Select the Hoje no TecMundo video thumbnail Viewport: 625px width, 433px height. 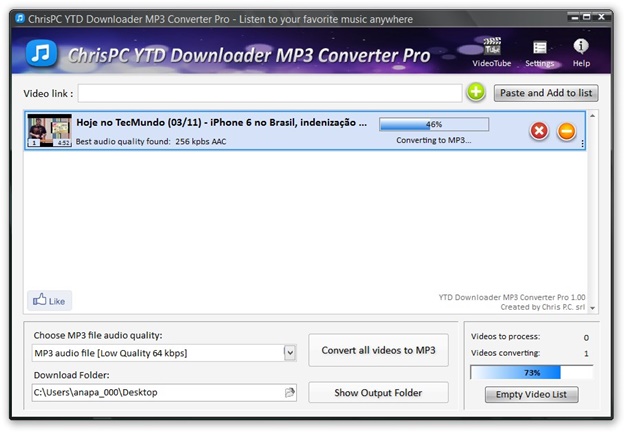tap(49, 130)
